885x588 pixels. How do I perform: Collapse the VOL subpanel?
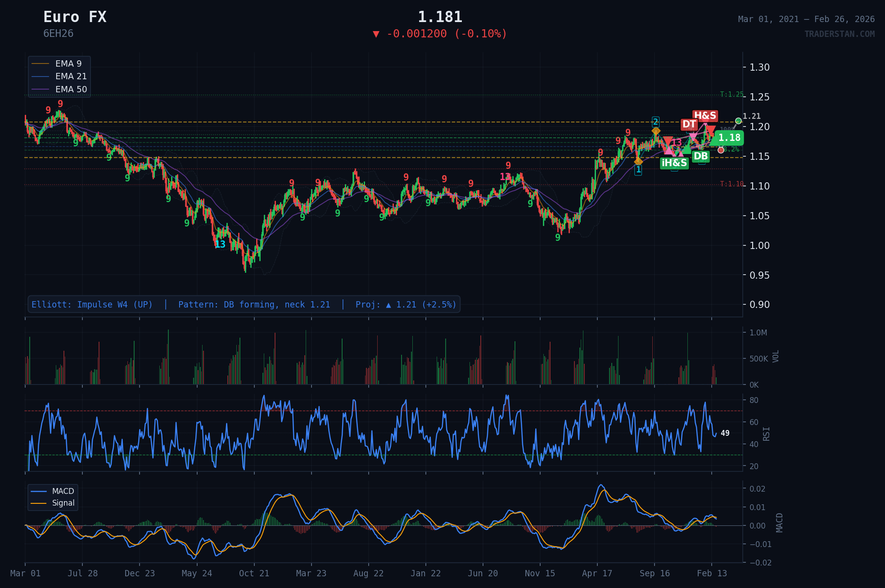776,357
